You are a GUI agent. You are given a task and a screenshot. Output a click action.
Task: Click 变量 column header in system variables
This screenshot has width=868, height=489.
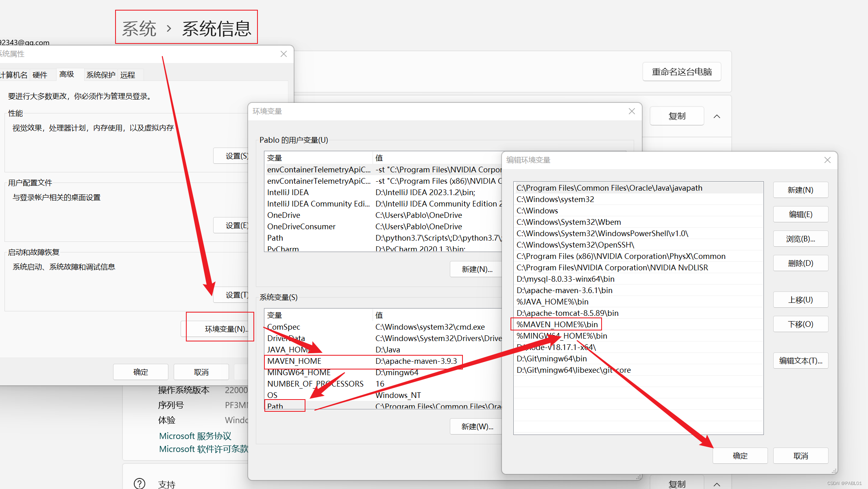[x=318, y=315]
